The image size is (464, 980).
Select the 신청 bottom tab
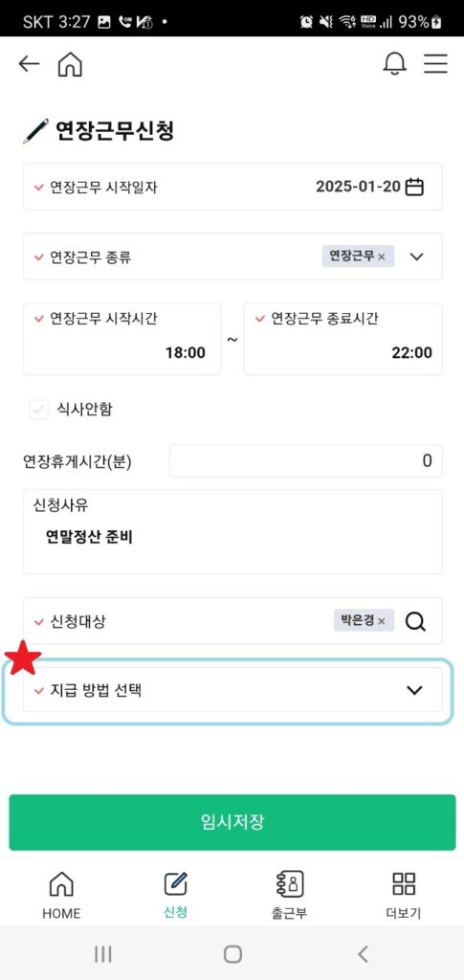point(175,895)
